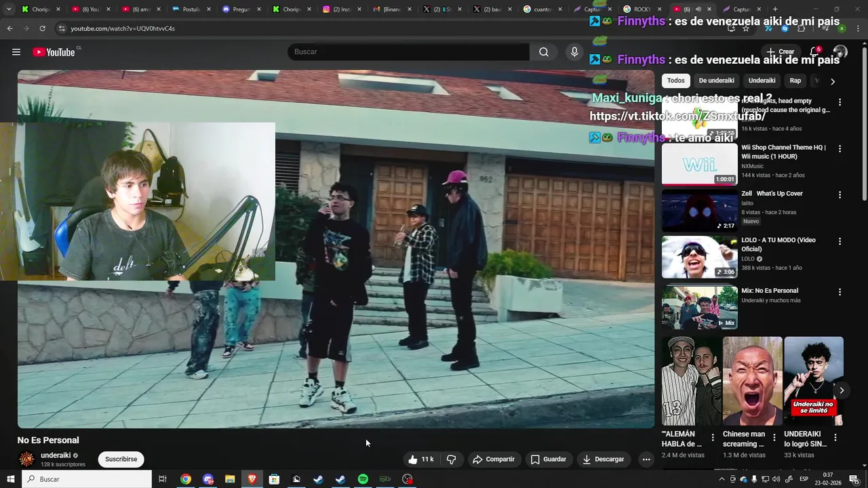Open YouTube notifications bell

click(815, 52)
